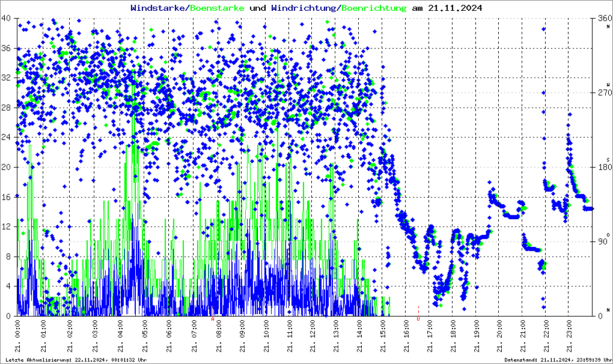This screenshot has width=613, height=364.
Task: Click the 90 degree east label on the right axis
Action: tap(604, 241)
